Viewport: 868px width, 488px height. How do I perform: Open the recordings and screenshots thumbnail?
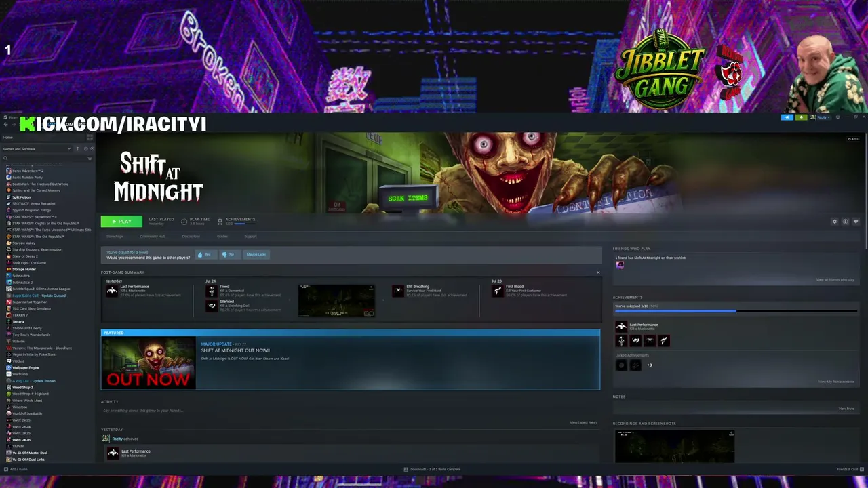[x=675, y=446]
